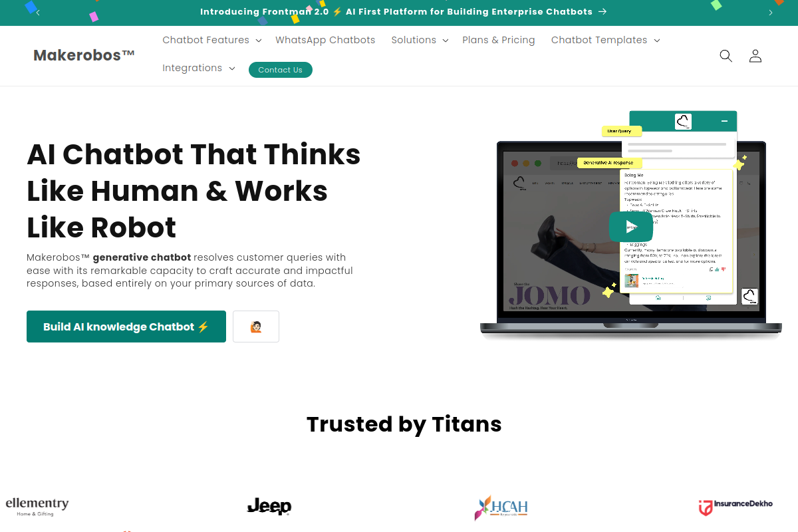Open the Plans & Pricing page
The height and width of the screenshot is (532, 798).
(499, 40)
